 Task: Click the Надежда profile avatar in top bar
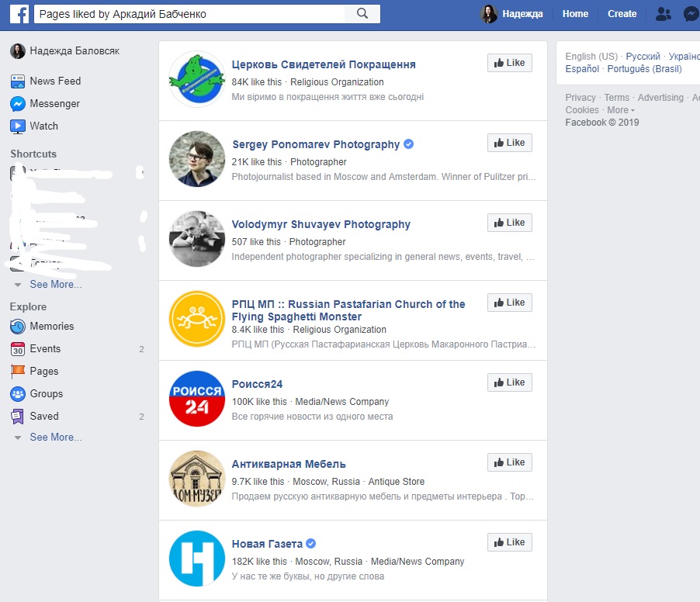(x=489, y=14)
